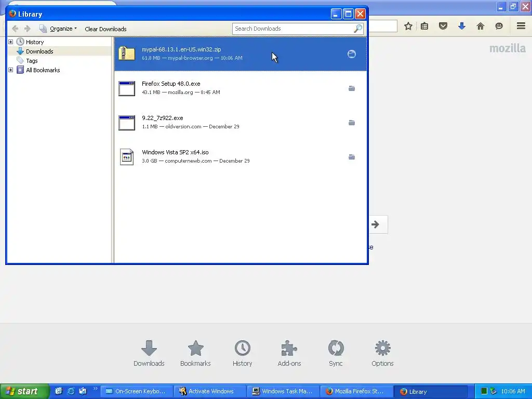
Task: Click the exe icon beside Firefox Setup 48.0.exe
Action: point(127,88)
